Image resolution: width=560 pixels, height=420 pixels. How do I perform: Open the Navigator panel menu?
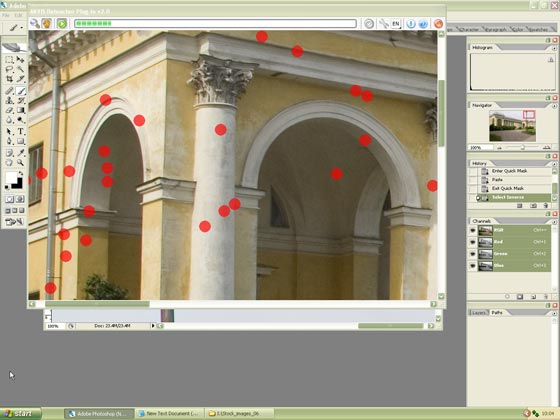pyautogui.click(x=554, y=106)
